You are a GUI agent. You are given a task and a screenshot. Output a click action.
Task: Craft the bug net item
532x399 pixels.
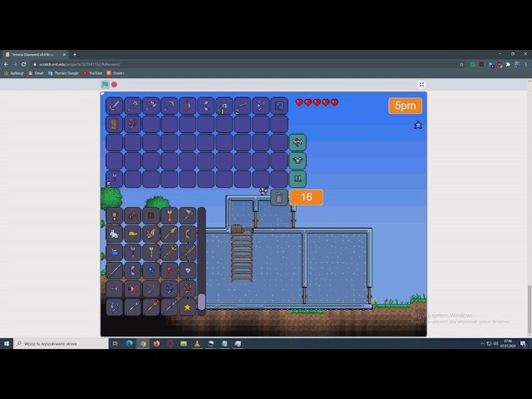188,215
